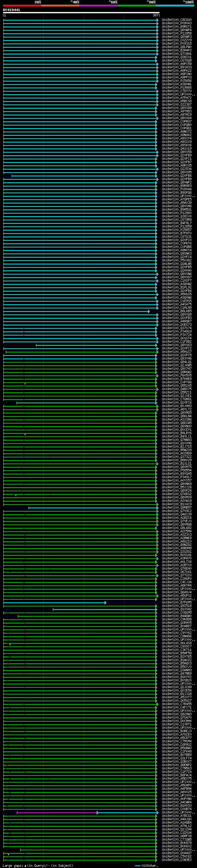
Task: Click the green ~80% identity legend color
Action: click(x=137, y=6)
